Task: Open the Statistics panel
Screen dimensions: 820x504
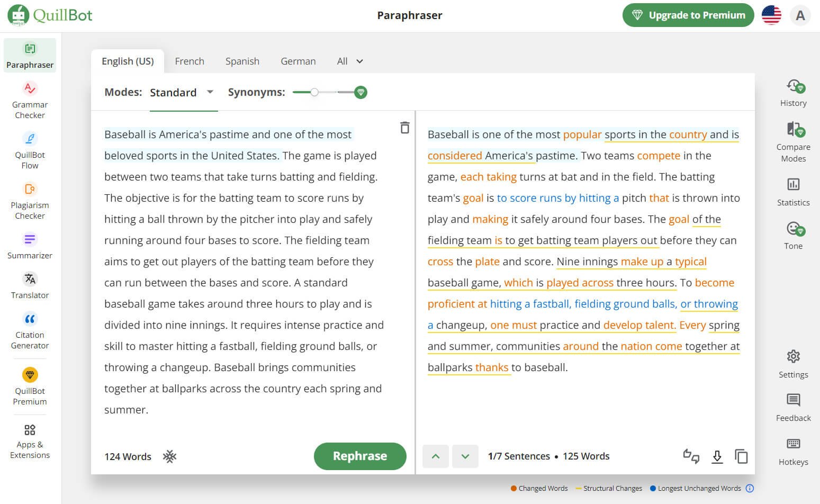Action: (x=793, y=191)
